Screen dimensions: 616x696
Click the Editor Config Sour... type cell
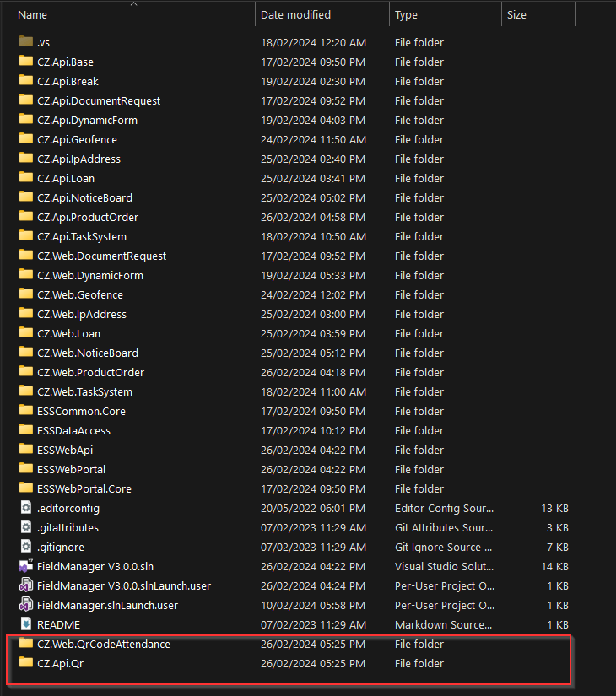pyautogui.click(x=444, y=509)
